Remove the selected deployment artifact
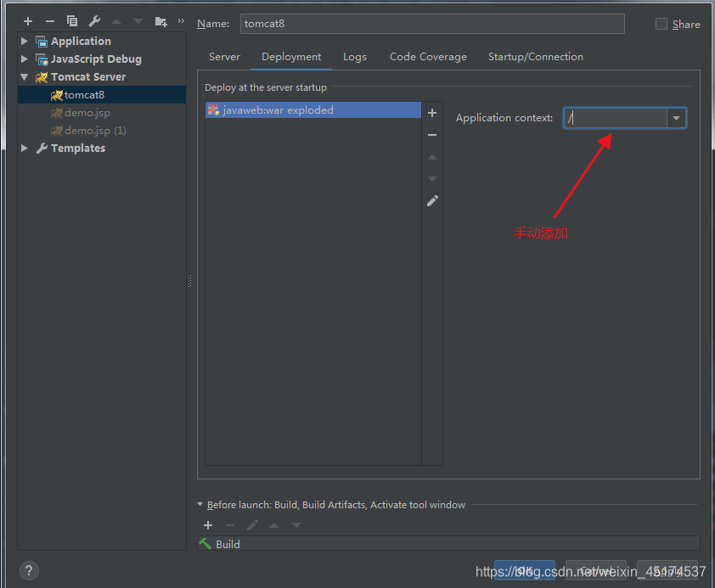 [x=432, y=135]
